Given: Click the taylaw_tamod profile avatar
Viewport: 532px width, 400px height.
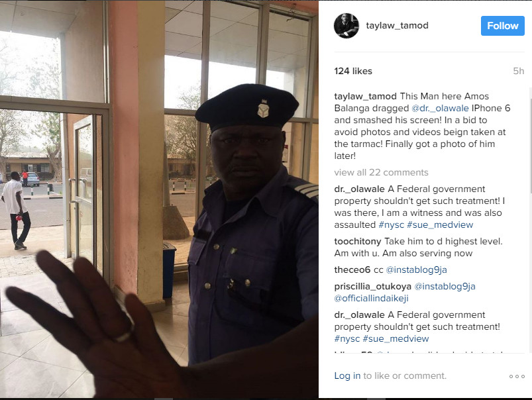Looking at the screenshot, I should pos(346,26).
